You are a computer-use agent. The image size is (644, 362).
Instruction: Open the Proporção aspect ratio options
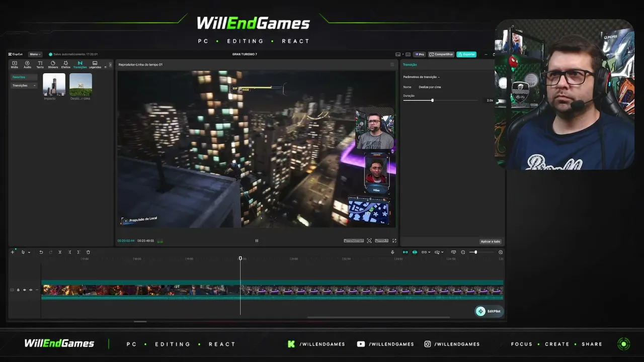click(382, 241)
